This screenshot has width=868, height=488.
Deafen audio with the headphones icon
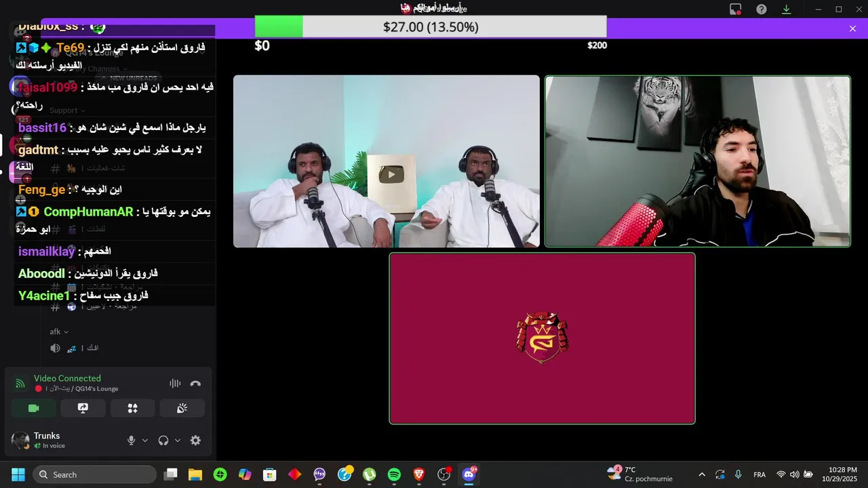click(163, 441)
